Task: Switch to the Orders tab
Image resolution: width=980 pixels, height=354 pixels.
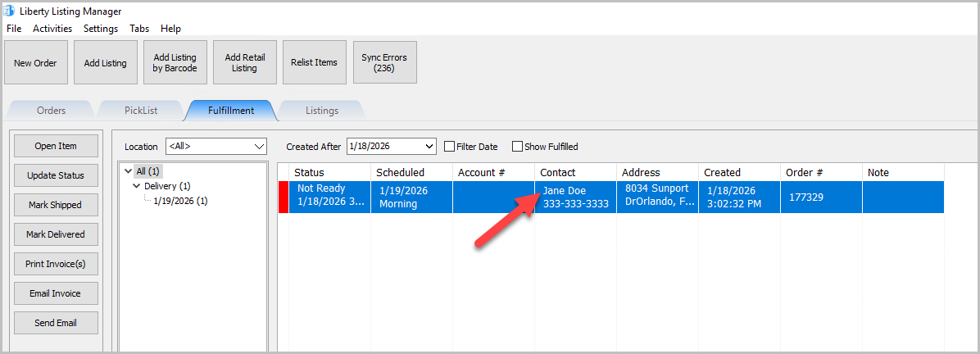Action: point(52,111)
